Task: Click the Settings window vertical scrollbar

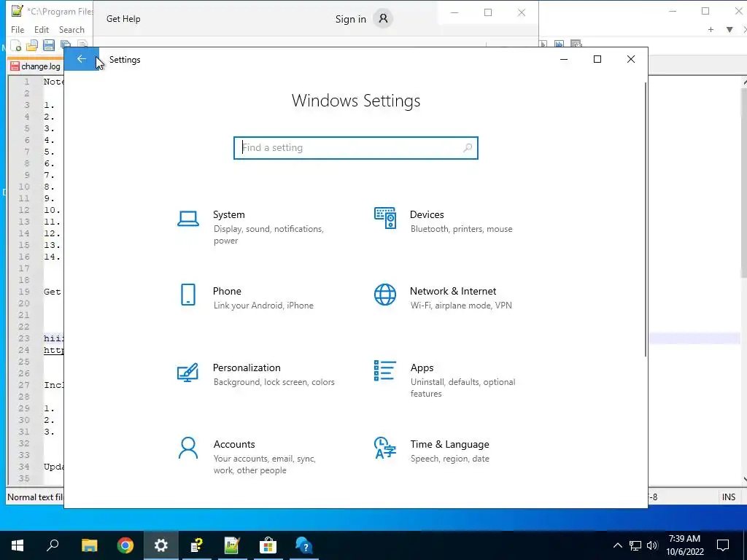Action: tap(646, 219)
